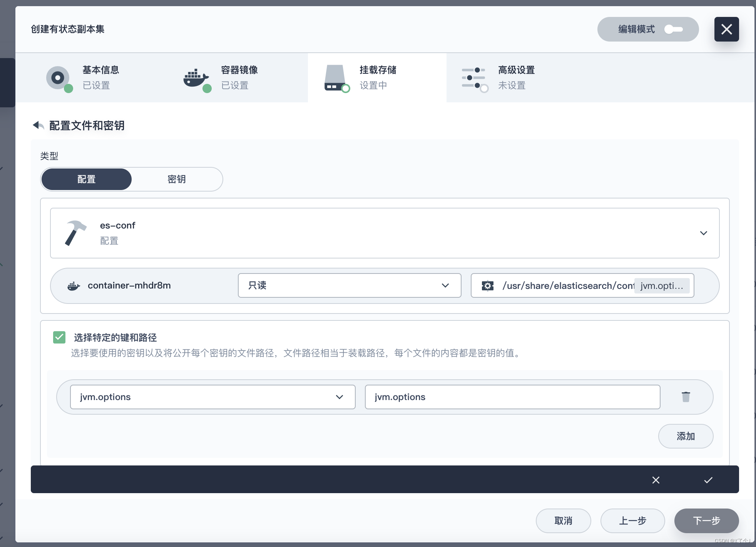
Task: Click the container-mhdr8m label
Action: click(129, 285)
